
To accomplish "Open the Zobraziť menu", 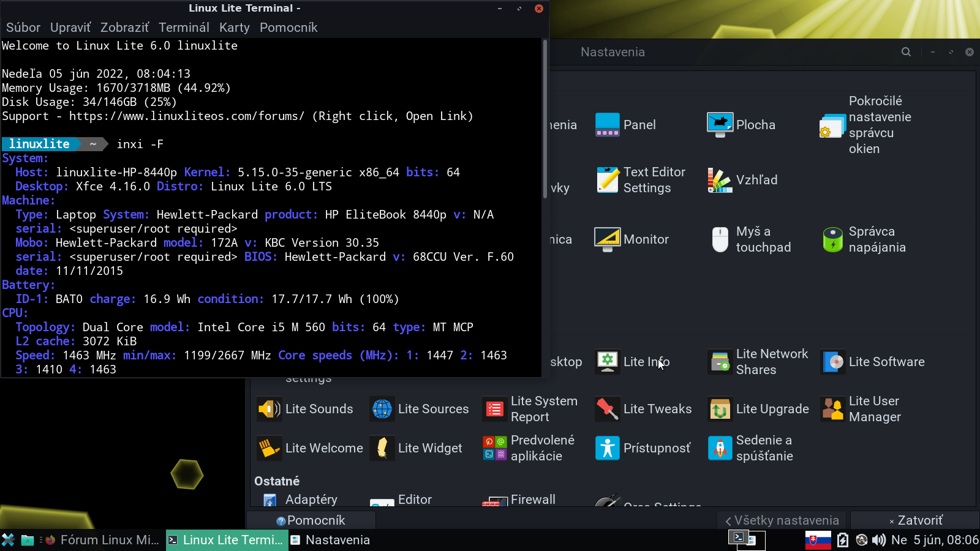I will point(124,28).
